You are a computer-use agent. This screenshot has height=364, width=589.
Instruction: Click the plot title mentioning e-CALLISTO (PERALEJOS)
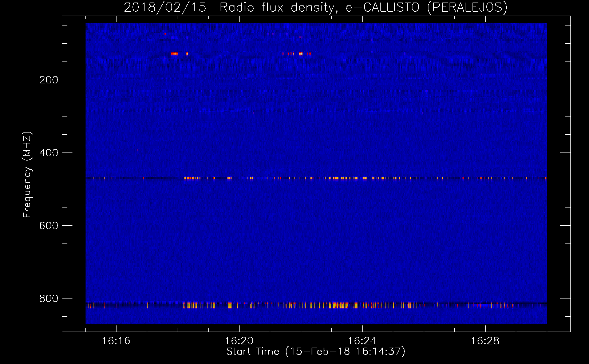click(x=316, y=8)
